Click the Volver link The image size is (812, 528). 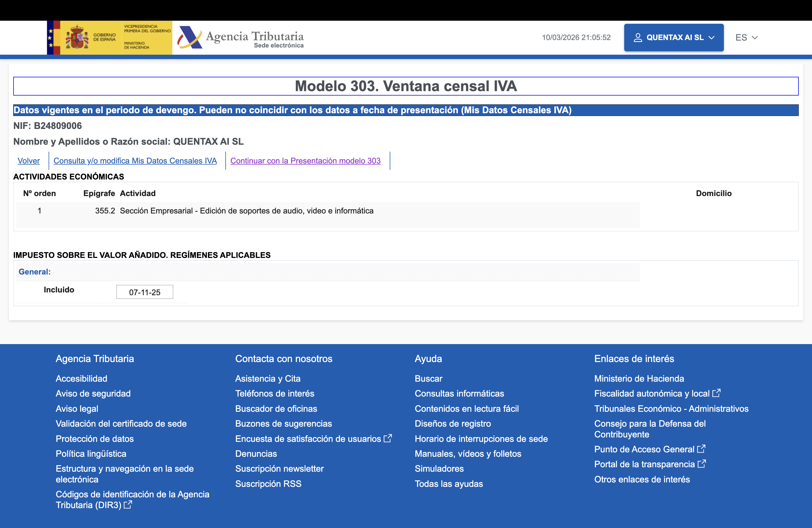click(x=29, y=161)
